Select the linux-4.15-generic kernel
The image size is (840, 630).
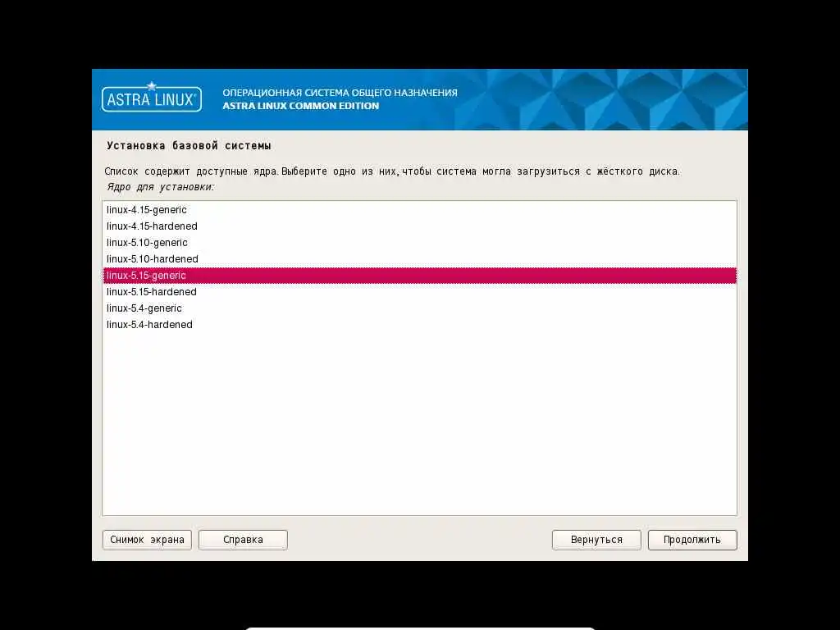(419, 210)
